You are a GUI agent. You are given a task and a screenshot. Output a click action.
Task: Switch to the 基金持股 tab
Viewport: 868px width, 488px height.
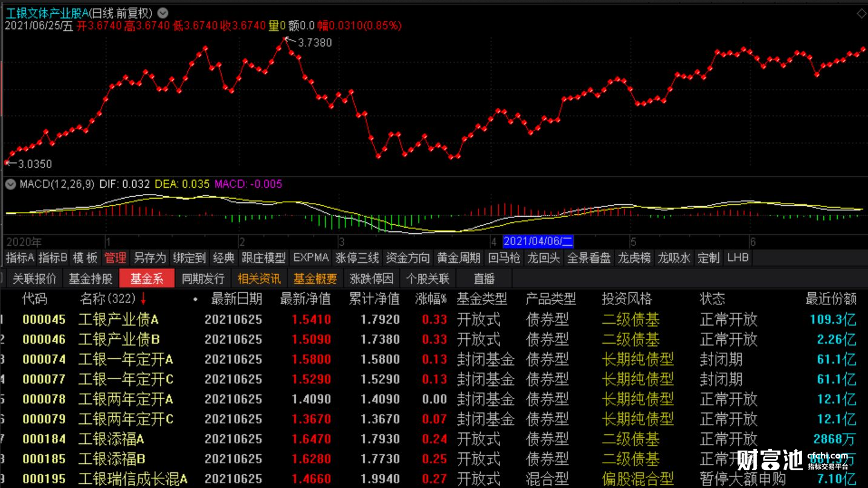tap(91, 278)
